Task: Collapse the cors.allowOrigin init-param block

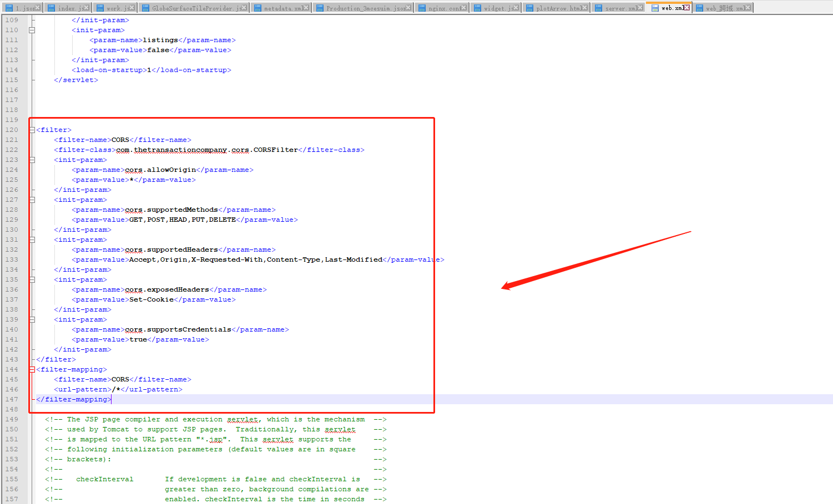Action: [x=32, y=159]
